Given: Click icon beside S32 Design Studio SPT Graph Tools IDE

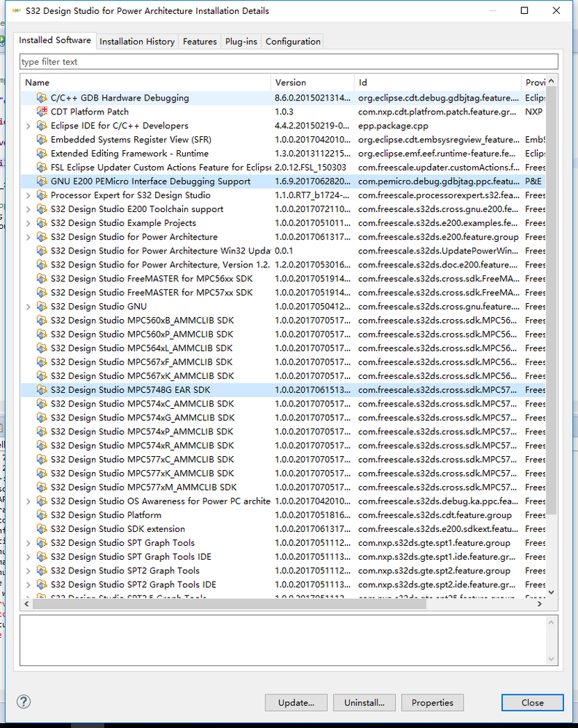Looking at the screenshot, I should tap(42, 557).
